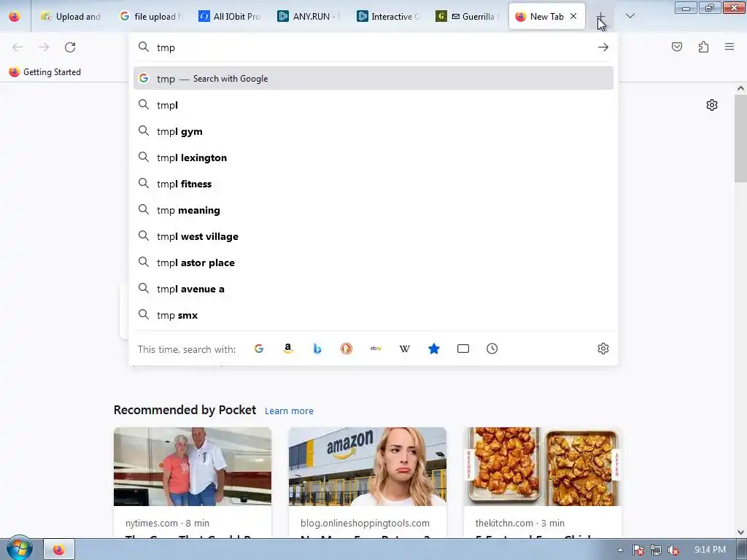Open a new tab with plus button
This screenshot has height=560, width=747.
pyautogui.click(x=601, y=17)
